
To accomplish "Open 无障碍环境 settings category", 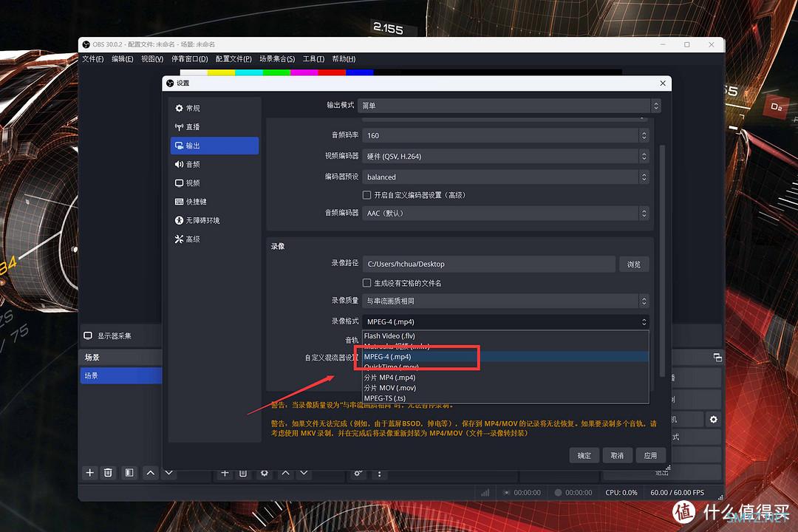I will pos(214,220).
